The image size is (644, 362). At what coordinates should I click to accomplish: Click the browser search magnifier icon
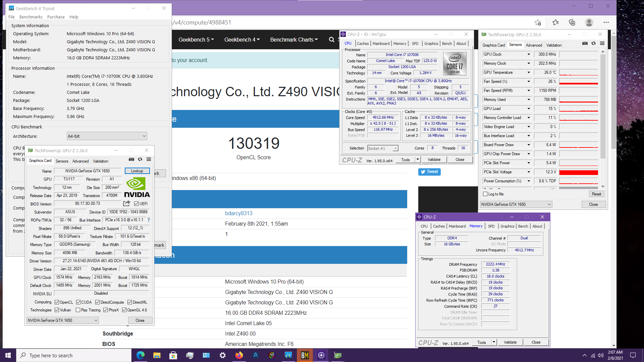click(332, 40)
